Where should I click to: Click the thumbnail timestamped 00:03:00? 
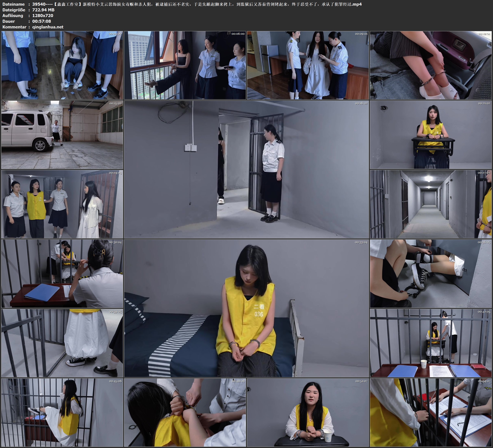click(x=62, y=65)
